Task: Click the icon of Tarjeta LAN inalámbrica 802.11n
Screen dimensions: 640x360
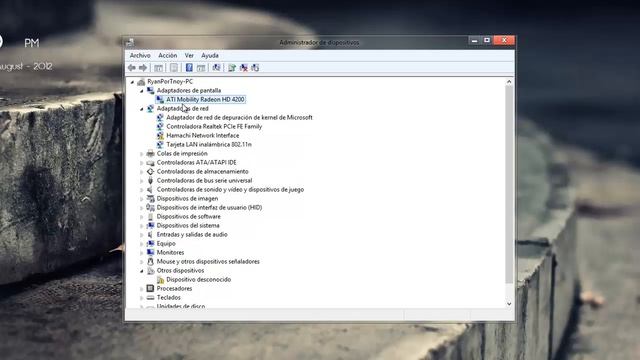Action: (160, 144)
